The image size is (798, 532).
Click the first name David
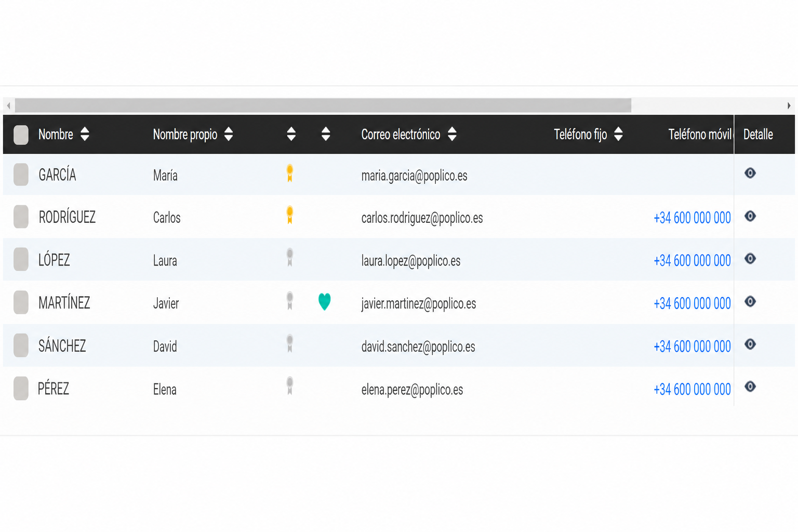pyautogui.click(x=165, y=347)
